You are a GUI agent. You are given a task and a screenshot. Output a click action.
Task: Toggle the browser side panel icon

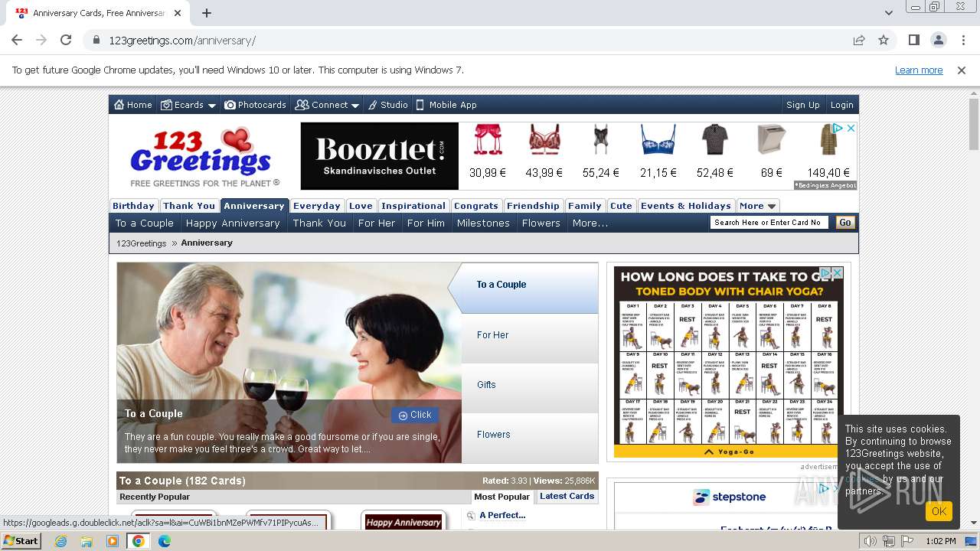[913, 40]
